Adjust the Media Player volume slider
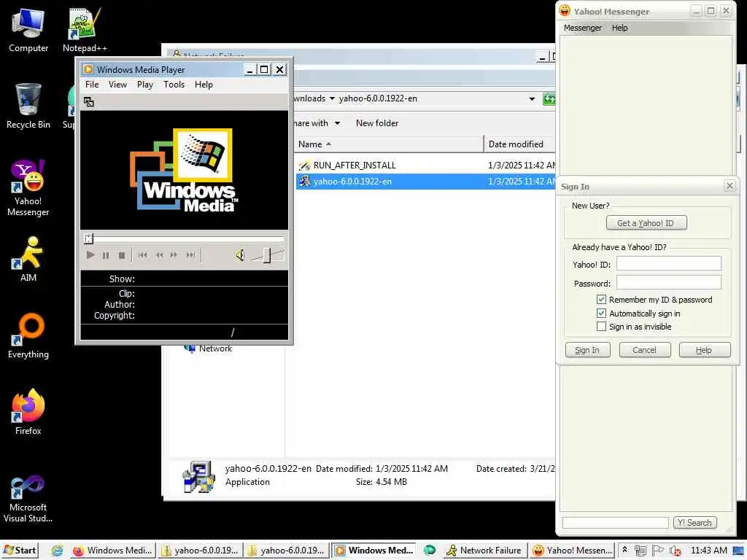 267,255
